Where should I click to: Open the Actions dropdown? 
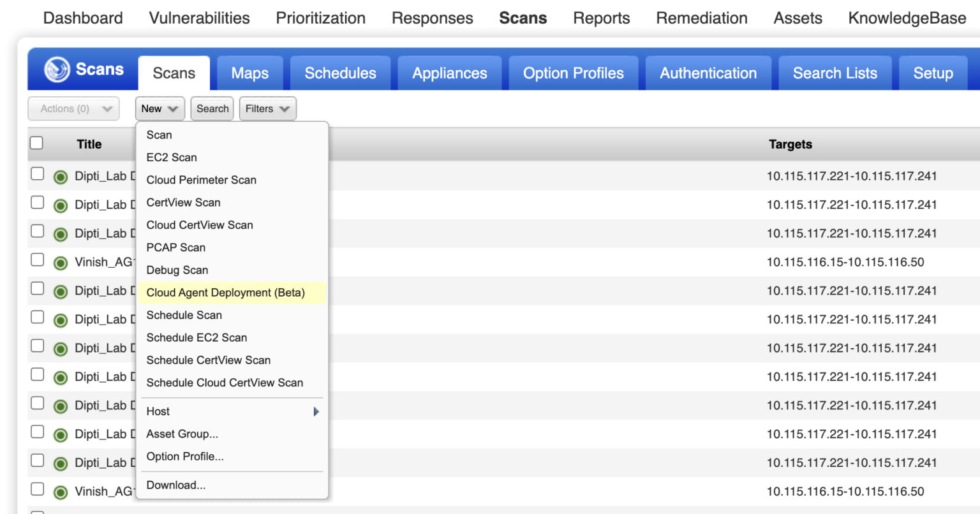click(73, 108)
